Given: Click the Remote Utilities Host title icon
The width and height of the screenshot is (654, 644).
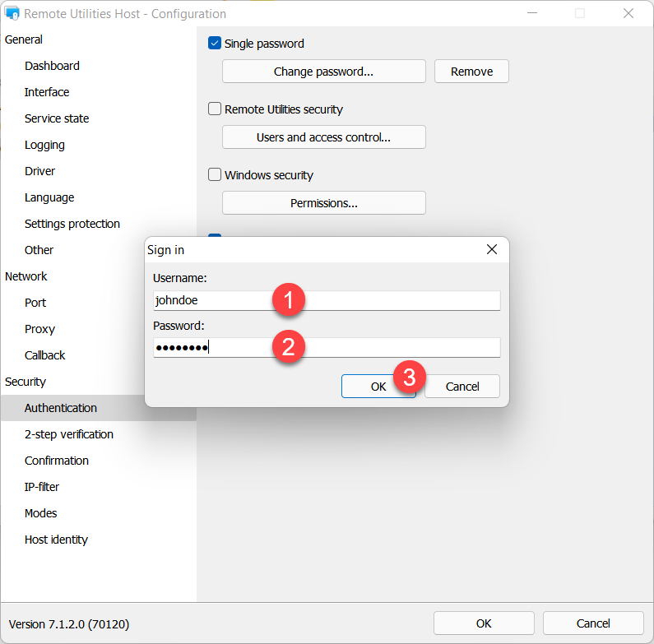Looking at the screenshot, I should pos(12,14).
